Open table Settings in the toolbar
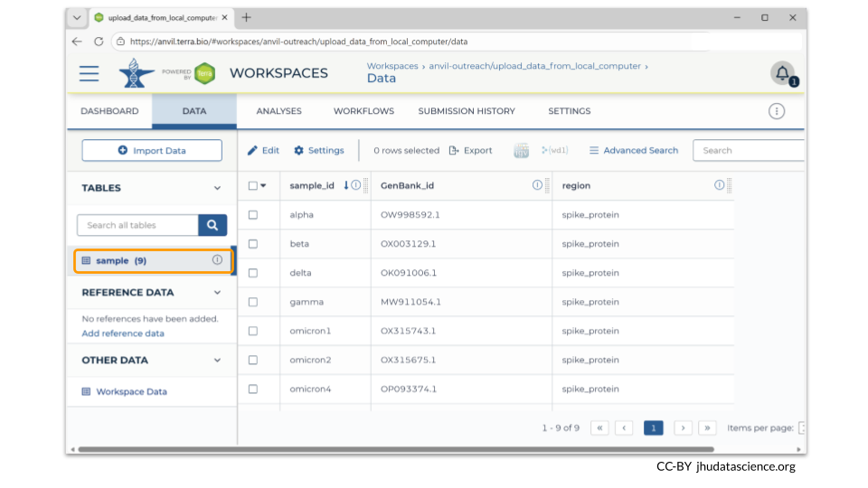 pyautogui.click(x=319, y=151)
